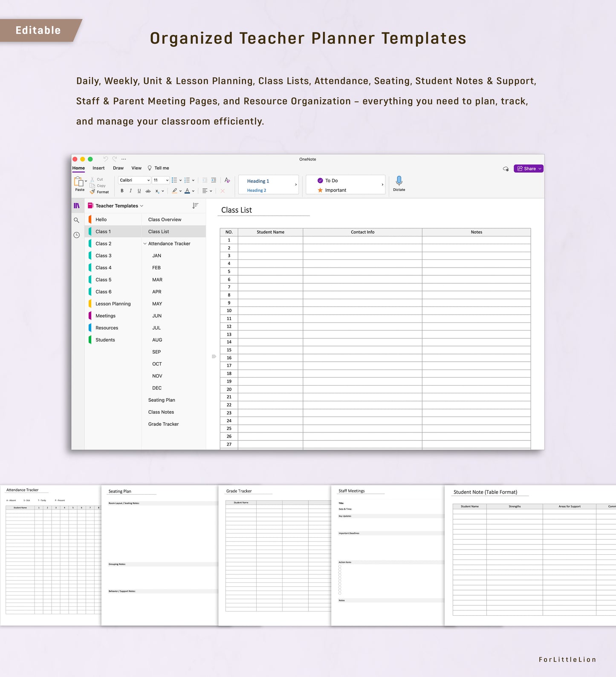Open the Seating Plan page
This screenshot has width=616, height=677.
click(174, 400)
